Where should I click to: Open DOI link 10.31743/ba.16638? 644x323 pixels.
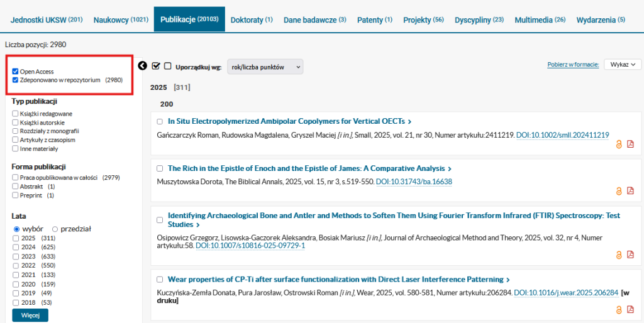pos(414,182)
